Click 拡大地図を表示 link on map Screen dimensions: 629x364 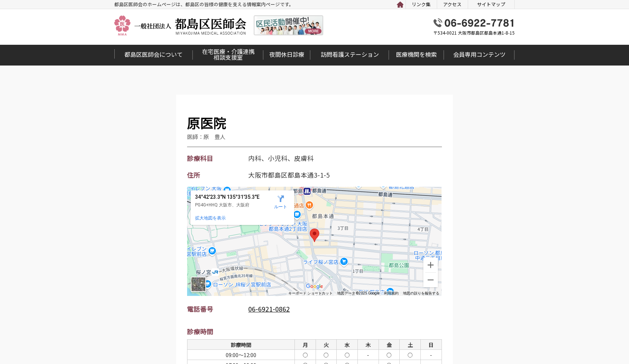click(210, 218)
